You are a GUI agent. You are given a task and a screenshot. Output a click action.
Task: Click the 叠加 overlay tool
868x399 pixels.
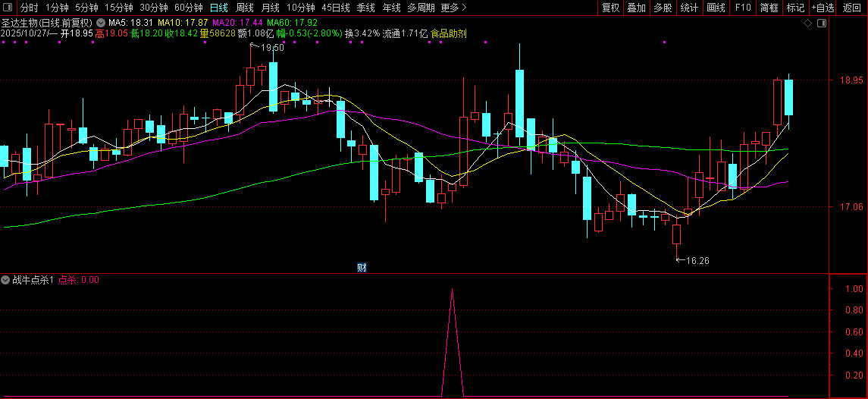pyautogui.click(x=636, y=8)
